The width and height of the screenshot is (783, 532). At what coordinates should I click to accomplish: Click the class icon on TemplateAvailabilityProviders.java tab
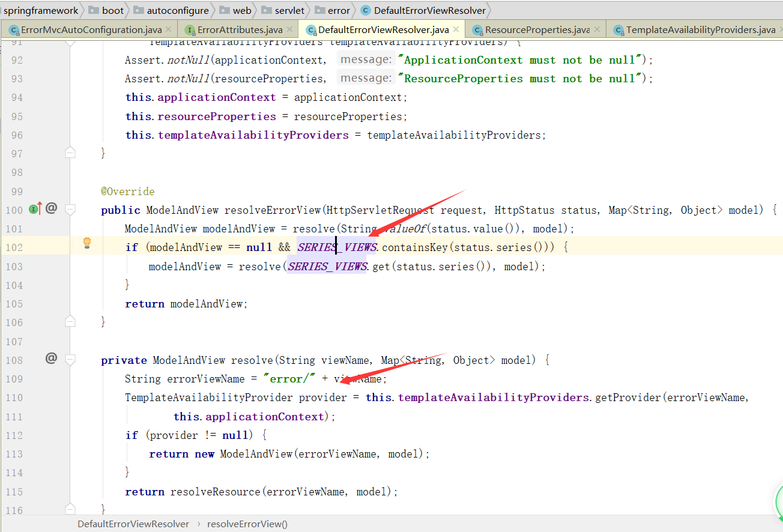pyautogui.click(x=618, y=29)
